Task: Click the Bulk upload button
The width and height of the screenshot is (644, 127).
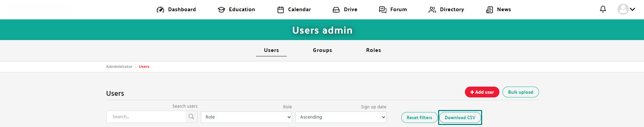Action: pyautogui.click(x=520, y=92)
